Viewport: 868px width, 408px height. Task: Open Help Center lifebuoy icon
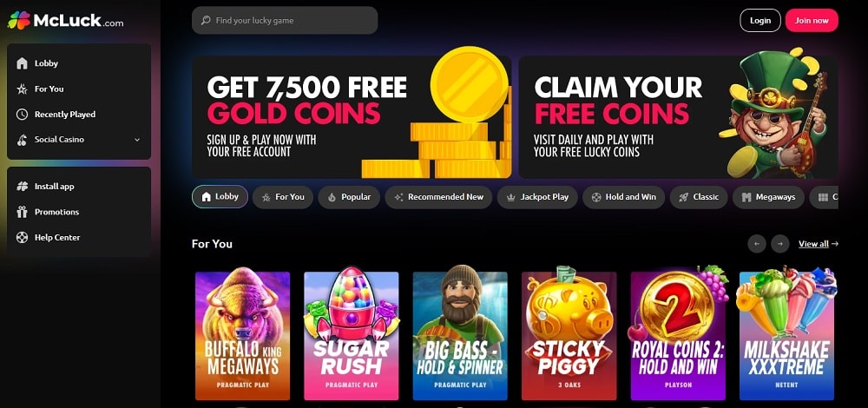pos(23,238)
